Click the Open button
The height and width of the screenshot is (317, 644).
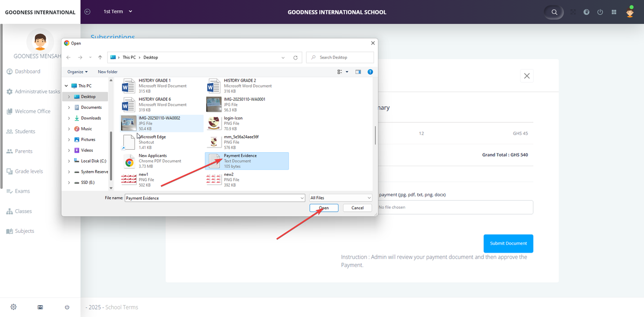coord(324,208)
